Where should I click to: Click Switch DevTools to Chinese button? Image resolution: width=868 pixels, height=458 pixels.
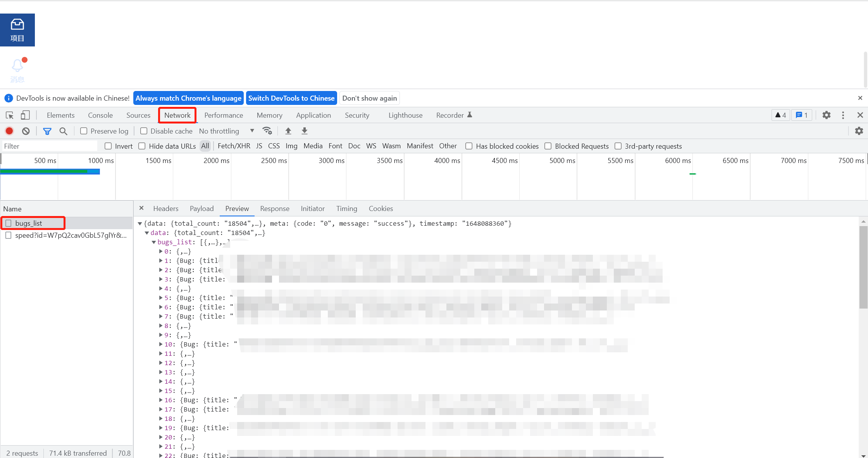pos(291,98)
